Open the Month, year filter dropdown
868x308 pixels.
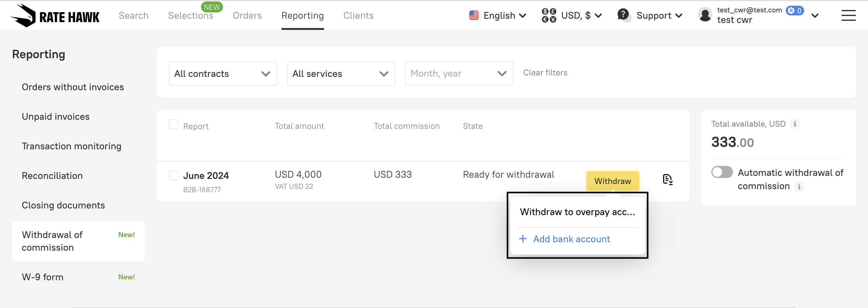pos(459,74)
